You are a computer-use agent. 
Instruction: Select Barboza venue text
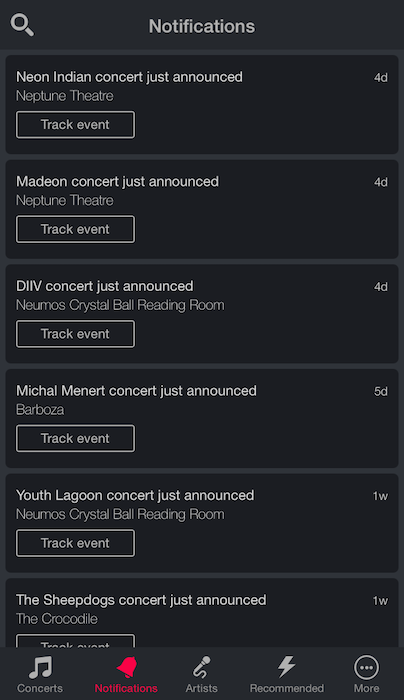point(40,409)
